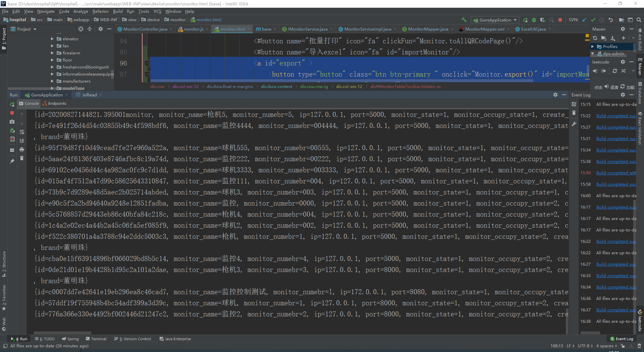
Task: Exit the running process in Run panel
Action: coord(12,139)
